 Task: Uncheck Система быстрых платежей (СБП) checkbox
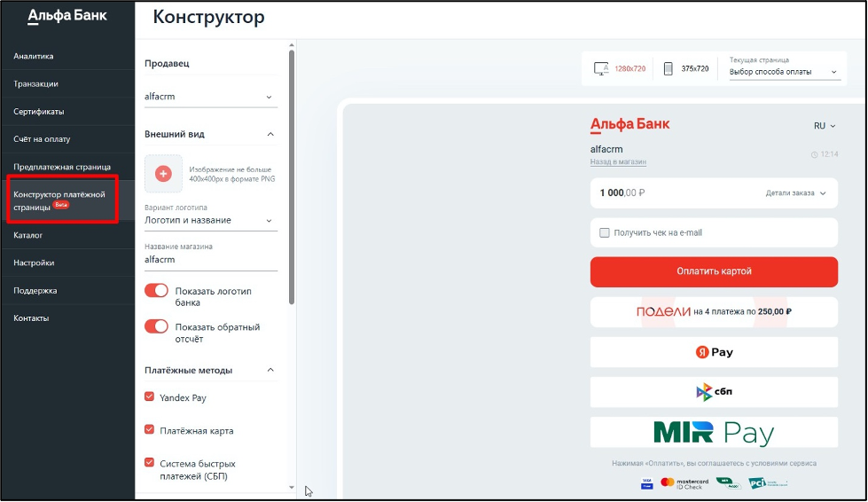[x=149, y=463]
